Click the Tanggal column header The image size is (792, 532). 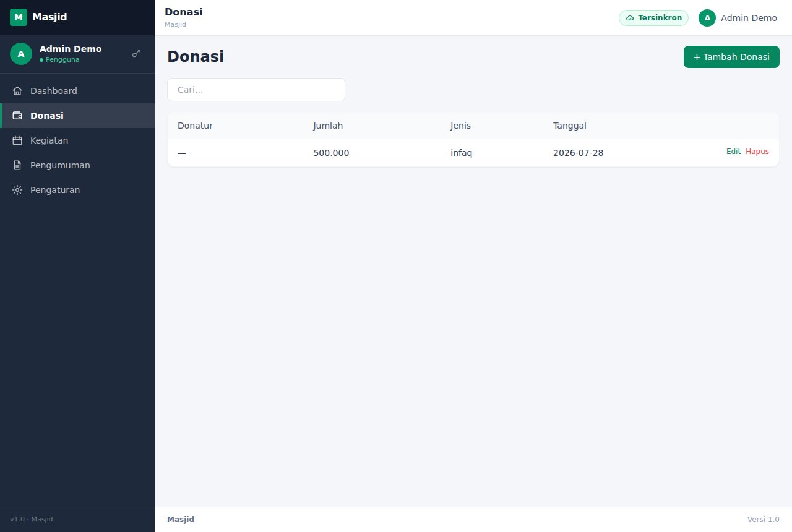tap(570, 126)
